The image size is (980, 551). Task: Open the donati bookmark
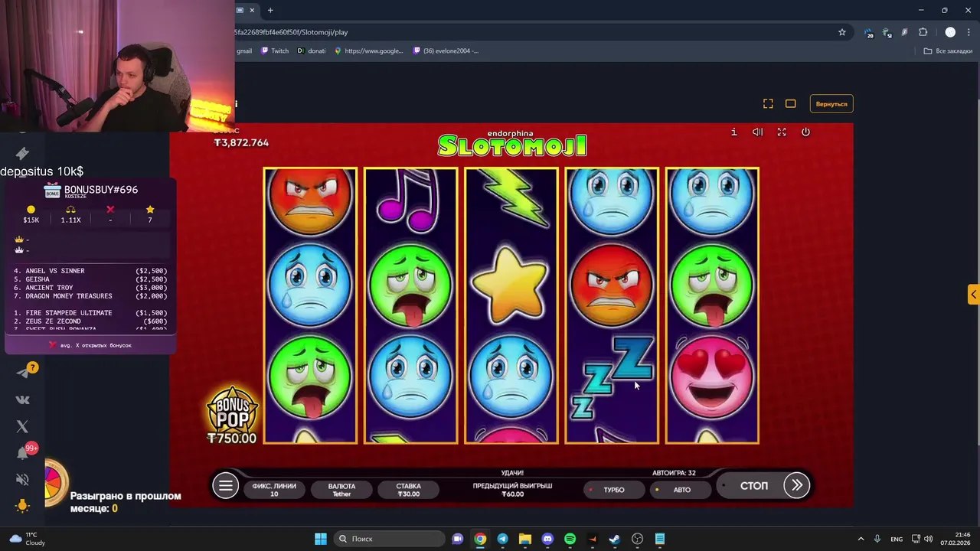point(312,51)
